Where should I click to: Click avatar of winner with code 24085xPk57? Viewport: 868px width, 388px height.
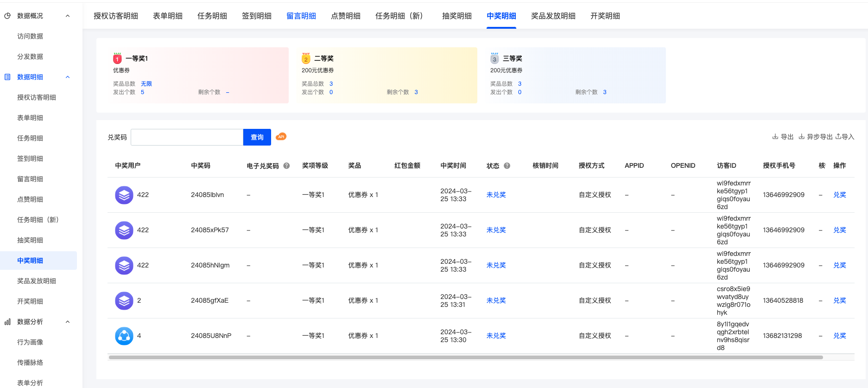(124, 230)
